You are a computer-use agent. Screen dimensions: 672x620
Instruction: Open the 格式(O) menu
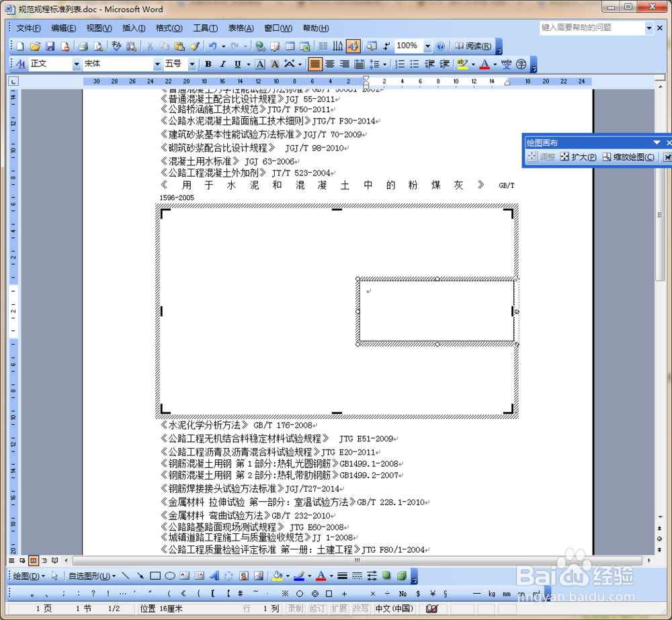coord(169,28)
